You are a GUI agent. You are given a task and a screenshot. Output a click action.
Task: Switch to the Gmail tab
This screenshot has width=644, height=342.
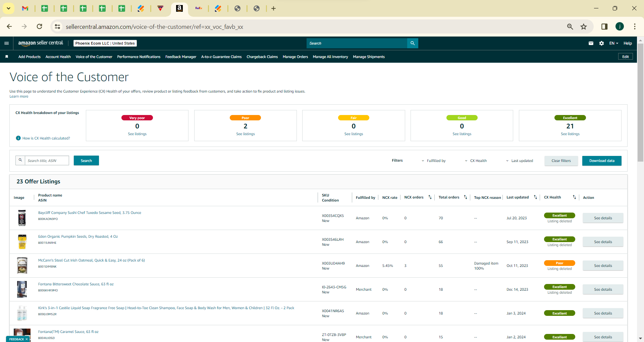click(25, 8)
